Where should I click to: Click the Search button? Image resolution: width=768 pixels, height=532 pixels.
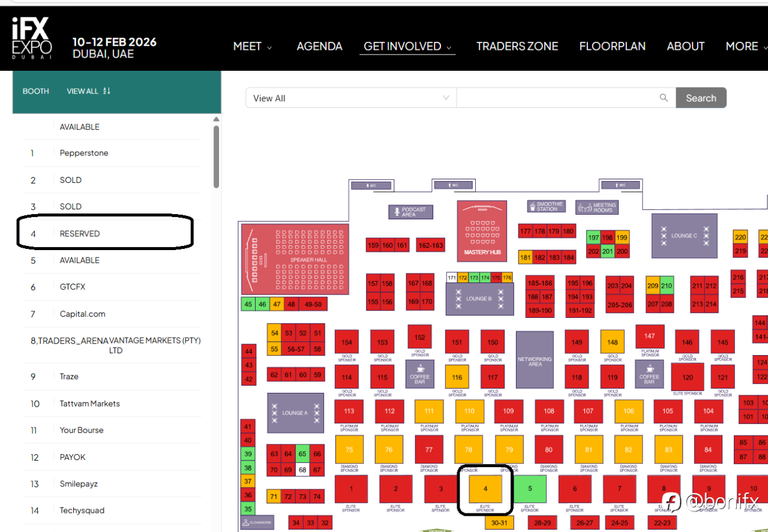click(701, 98)
